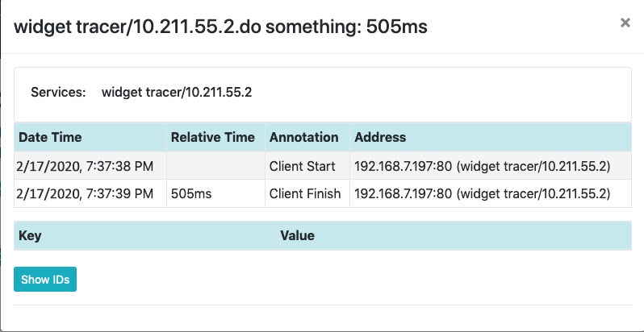
Task: Click the Address column header
Action: [380, 137]
